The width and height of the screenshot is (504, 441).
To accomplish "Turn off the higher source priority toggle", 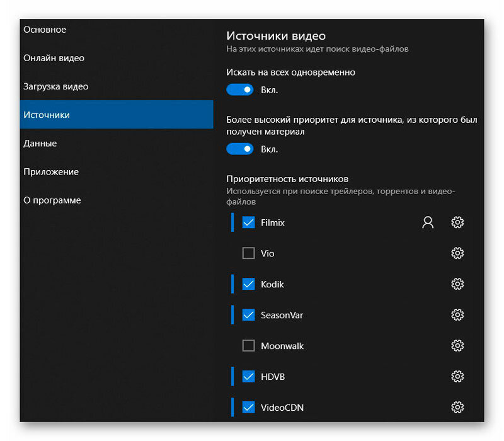I will [x=239, y=149].
